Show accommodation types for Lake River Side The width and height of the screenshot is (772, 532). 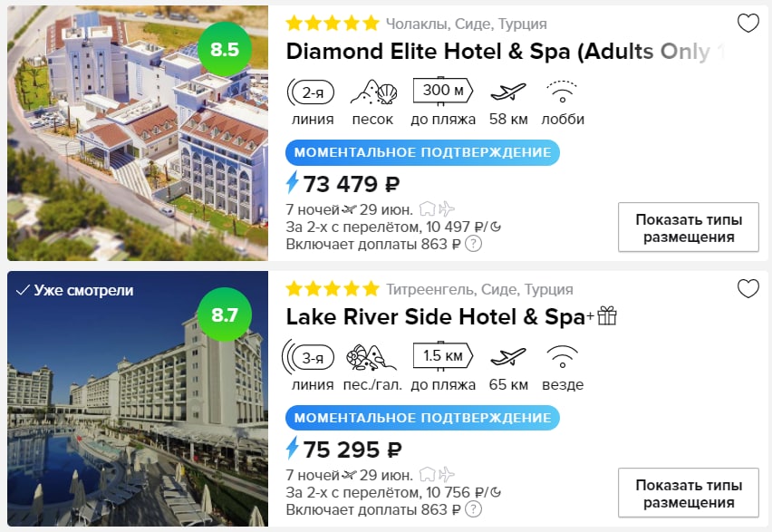pos(688,493)
